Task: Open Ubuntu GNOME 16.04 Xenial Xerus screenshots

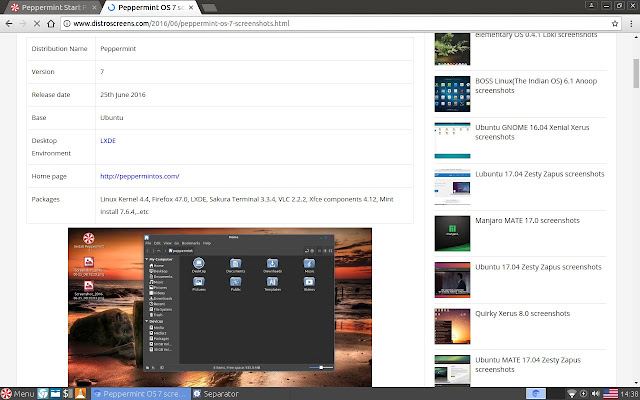Action: coord(532,132)
